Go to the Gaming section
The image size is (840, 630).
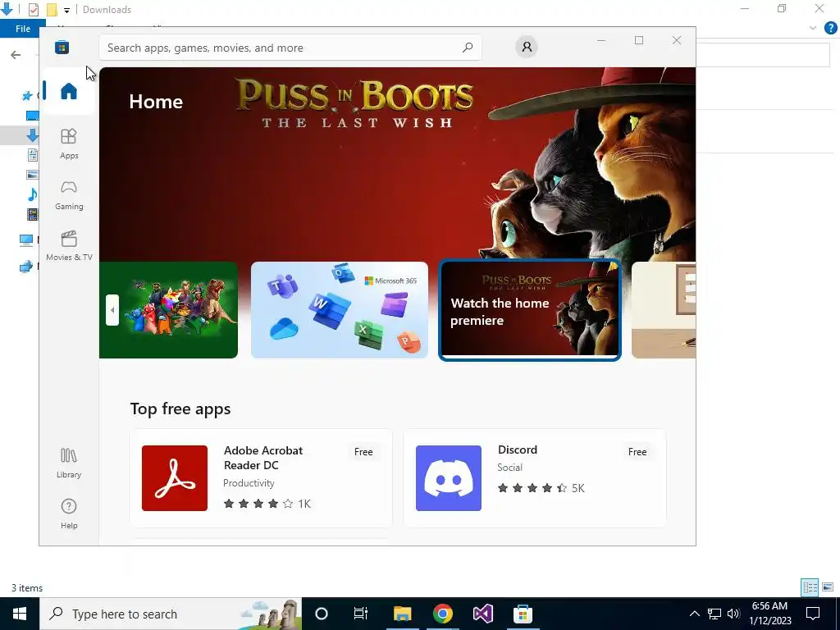coord(69,194)
